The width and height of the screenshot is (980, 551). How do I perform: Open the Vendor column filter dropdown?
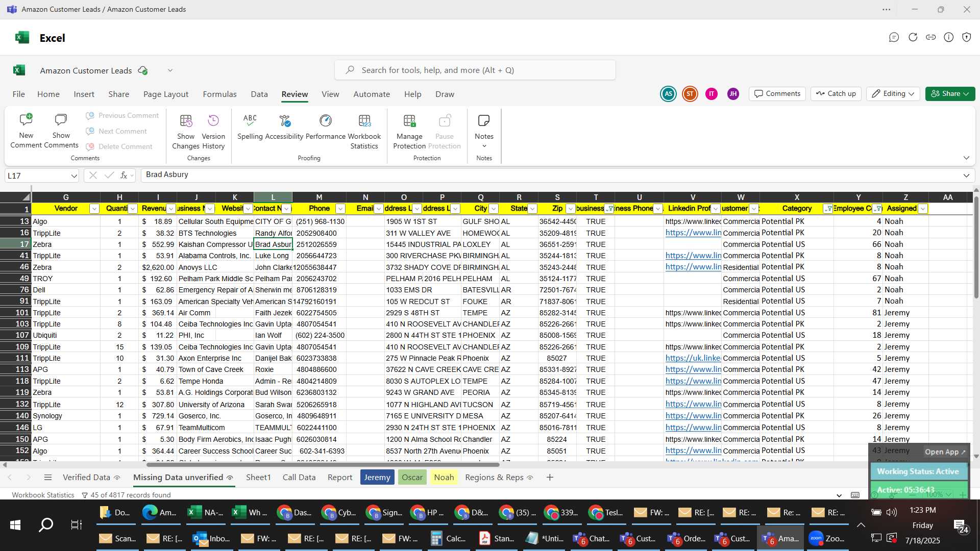[94, 209]
